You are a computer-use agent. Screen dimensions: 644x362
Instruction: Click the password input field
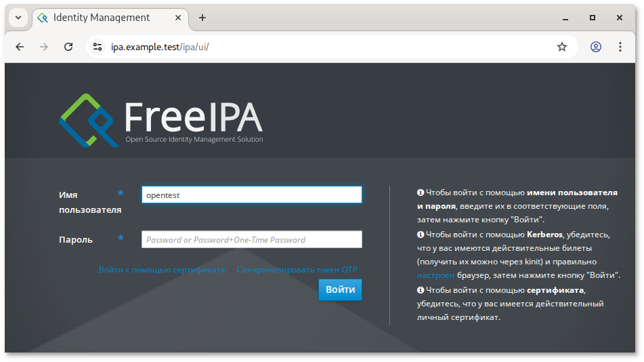point(252,239)
